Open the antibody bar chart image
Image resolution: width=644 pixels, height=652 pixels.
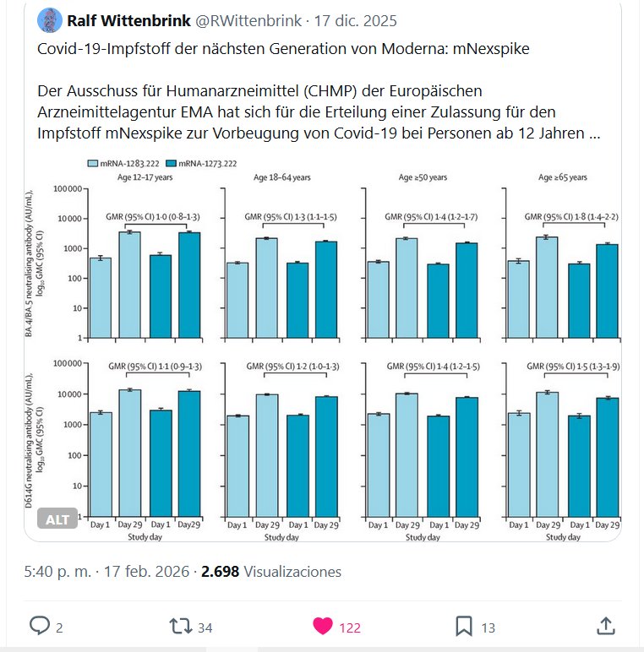(338, 346)
